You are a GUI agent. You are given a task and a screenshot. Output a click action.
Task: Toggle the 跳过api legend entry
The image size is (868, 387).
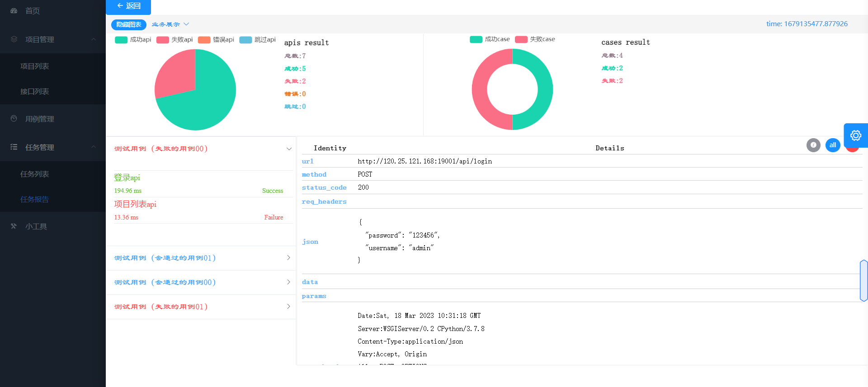[x=258, y=40]
